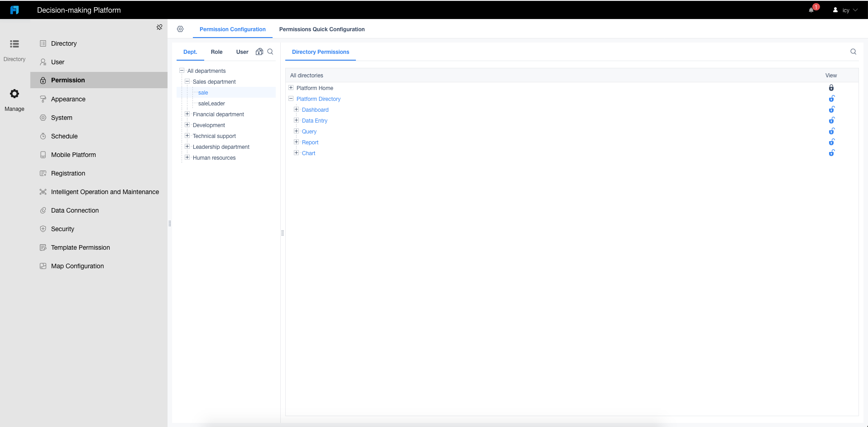Switch to Permissions Quick Configuration tab
868x427 pixels.
point(321,29)
